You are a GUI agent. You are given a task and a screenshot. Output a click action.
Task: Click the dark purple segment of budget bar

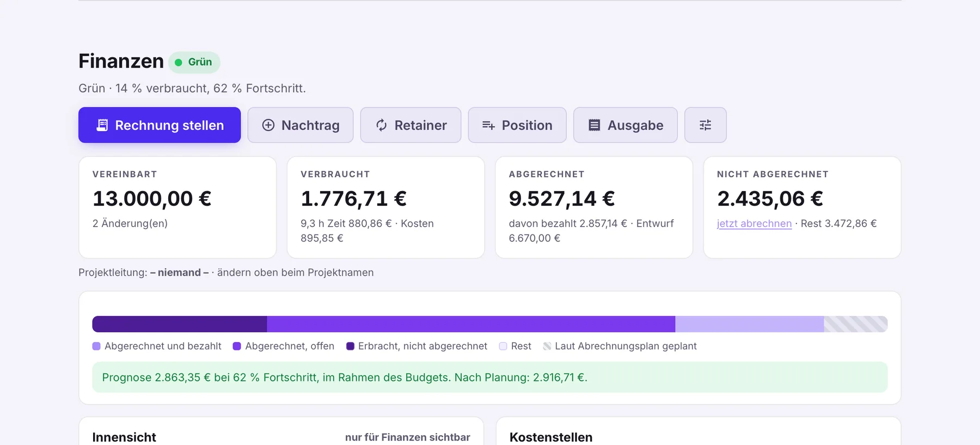click(180, 324)
